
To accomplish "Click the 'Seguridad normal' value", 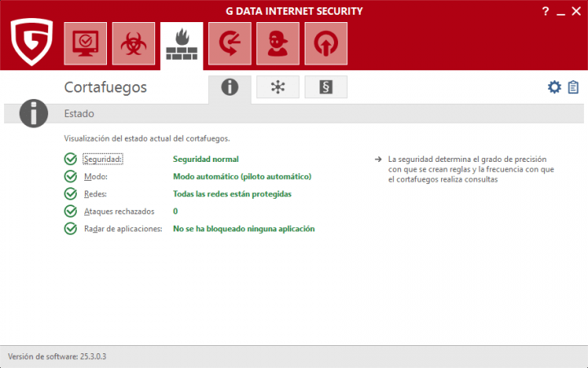I will (x=206, y=159).
